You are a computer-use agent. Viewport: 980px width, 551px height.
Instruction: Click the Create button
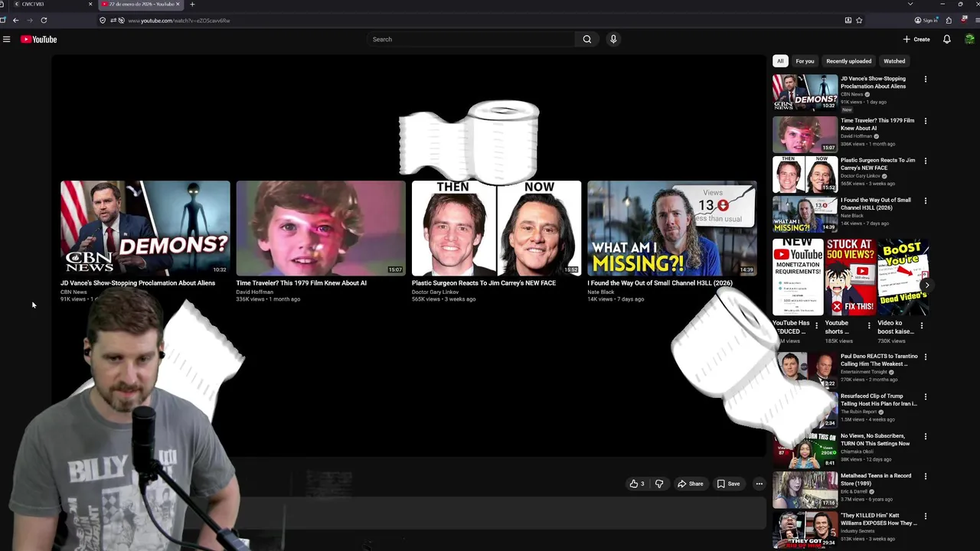click(x=916, y=39)
